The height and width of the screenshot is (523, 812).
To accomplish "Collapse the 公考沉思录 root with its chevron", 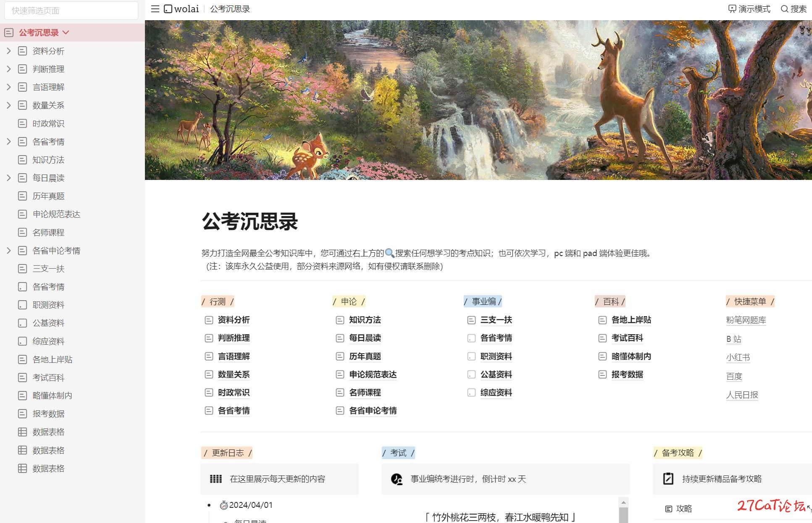I will pos(66,32).
